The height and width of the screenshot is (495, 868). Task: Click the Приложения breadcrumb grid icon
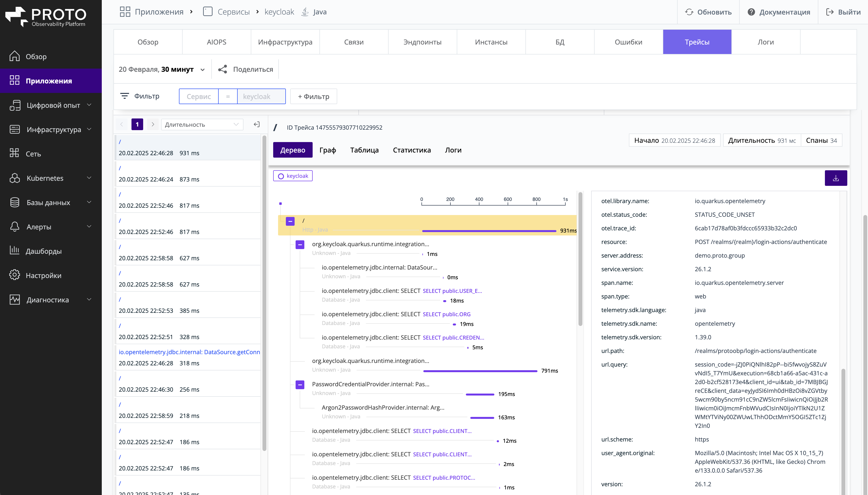coord(125,12)
